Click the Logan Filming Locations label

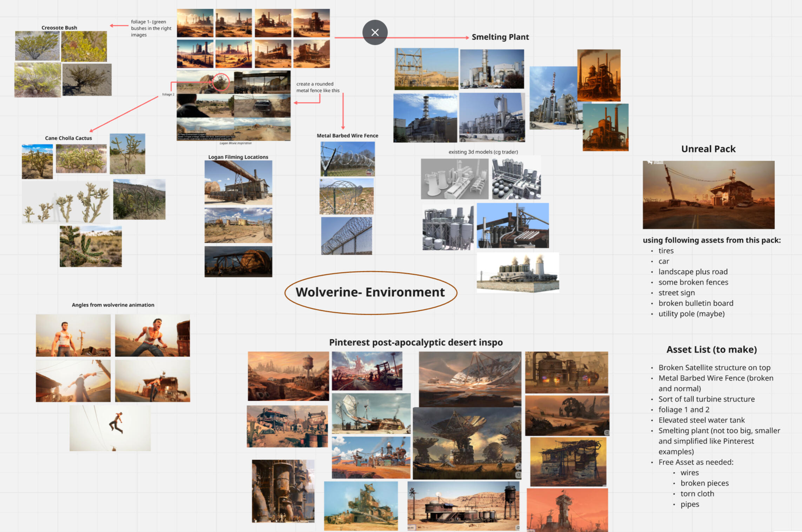(238, 157)
